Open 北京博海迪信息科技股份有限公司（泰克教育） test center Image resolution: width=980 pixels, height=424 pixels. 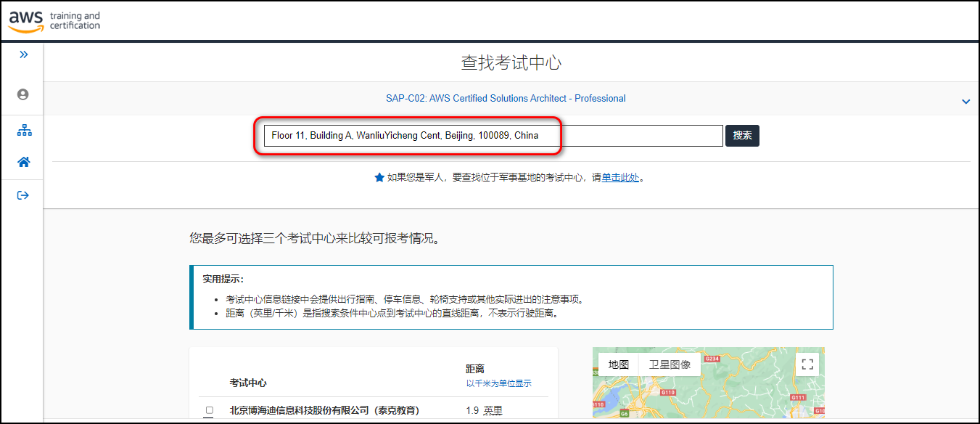pyautogui.click(x=324, y=411)
